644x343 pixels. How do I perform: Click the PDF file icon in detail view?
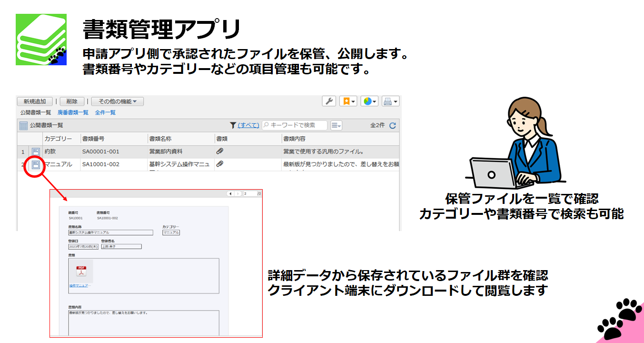(x=81, y=272)
